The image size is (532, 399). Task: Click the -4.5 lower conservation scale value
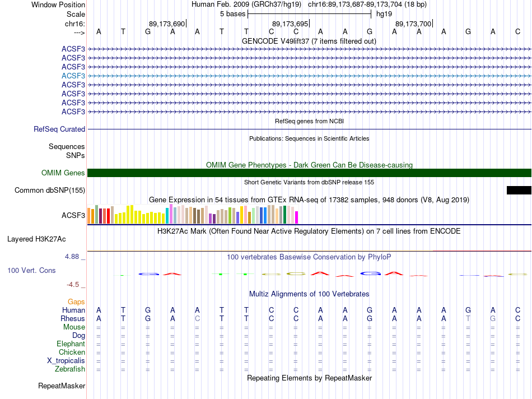click(x=73, y=285)
